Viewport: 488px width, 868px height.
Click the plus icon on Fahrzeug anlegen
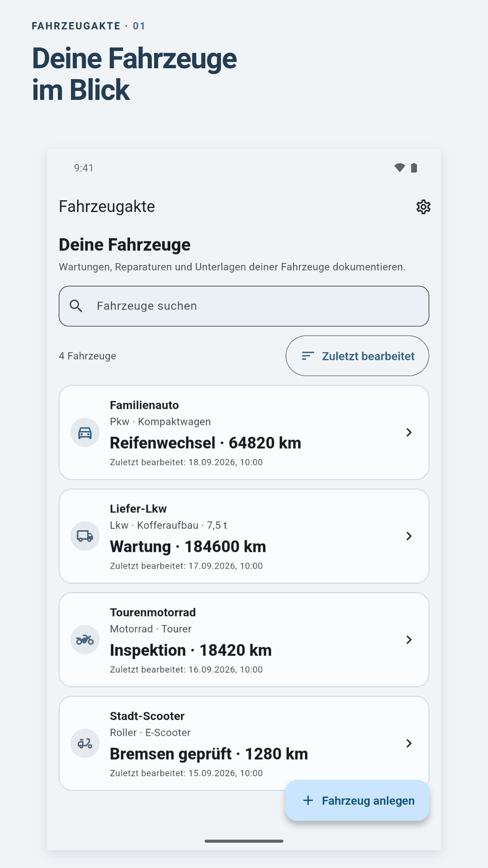point(308,801)
